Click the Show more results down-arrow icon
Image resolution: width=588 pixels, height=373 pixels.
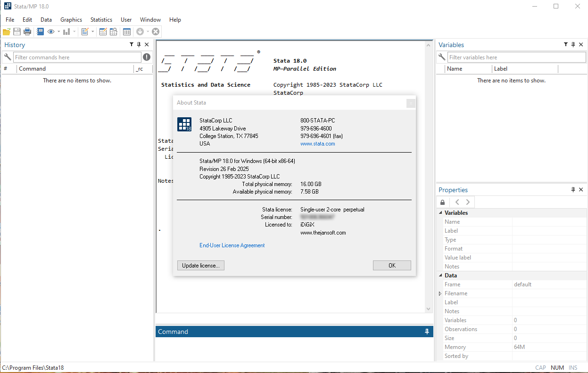click(140, 32)
